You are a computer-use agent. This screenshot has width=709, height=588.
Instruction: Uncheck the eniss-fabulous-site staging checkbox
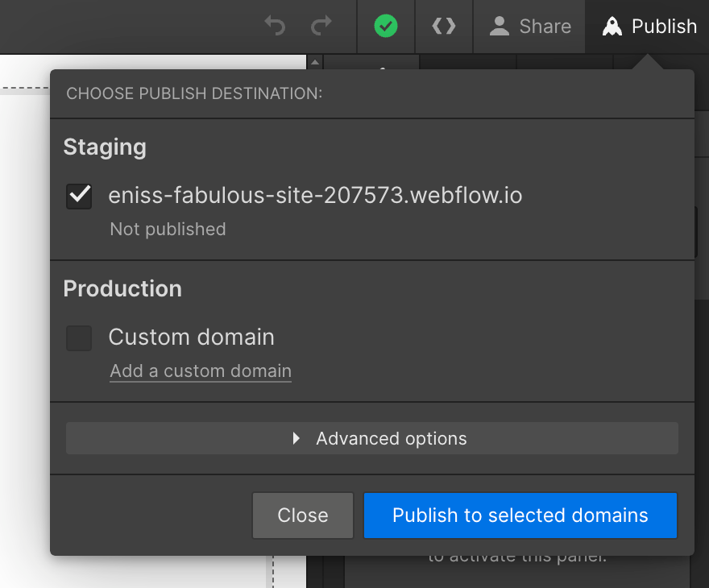click(78, 196)
